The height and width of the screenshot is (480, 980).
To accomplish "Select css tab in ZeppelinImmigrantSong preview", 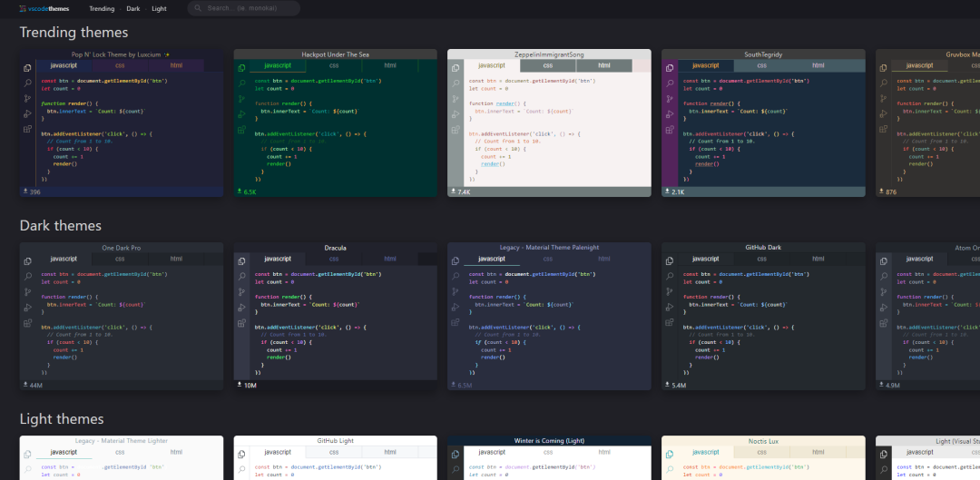I will pos(547,65).
